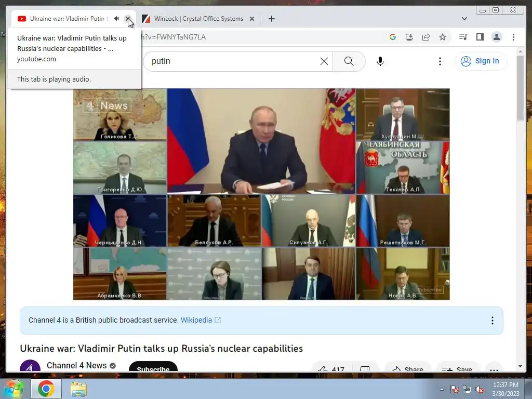Subscribe to Channel 4 News

coord(153,367)
